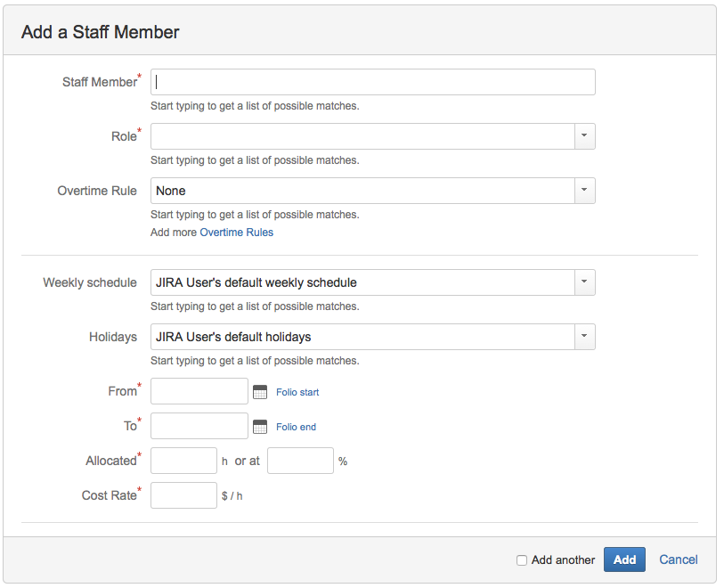Open the calendar picker for To date

tap(259, 426)
